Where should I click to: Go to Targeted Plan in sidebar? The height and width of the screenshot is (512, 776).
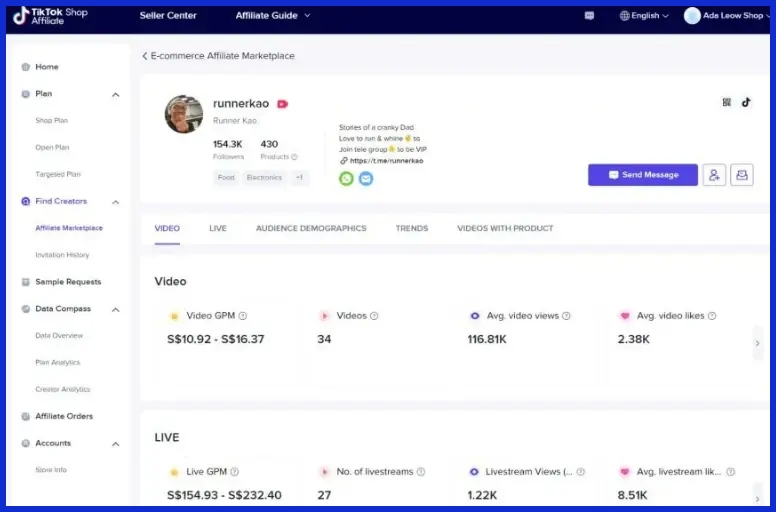[x=58, y=174]
